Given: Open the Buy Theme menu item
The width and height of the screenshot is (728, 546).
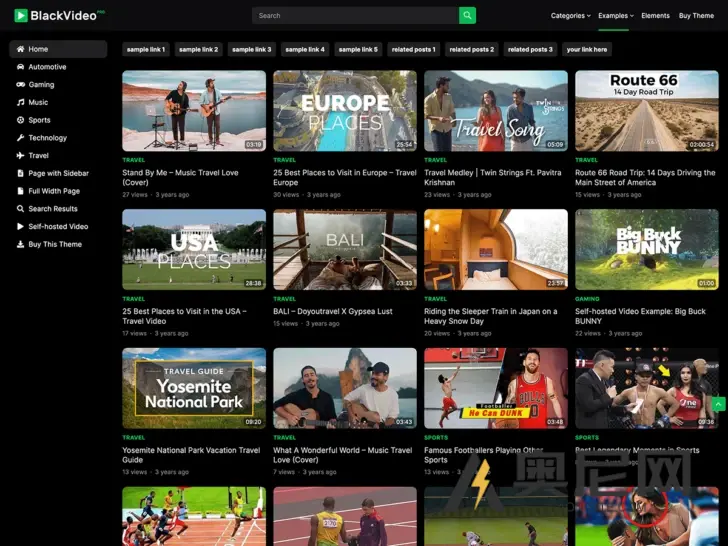Looking at the screenshot, I should [x=696, y=15].
